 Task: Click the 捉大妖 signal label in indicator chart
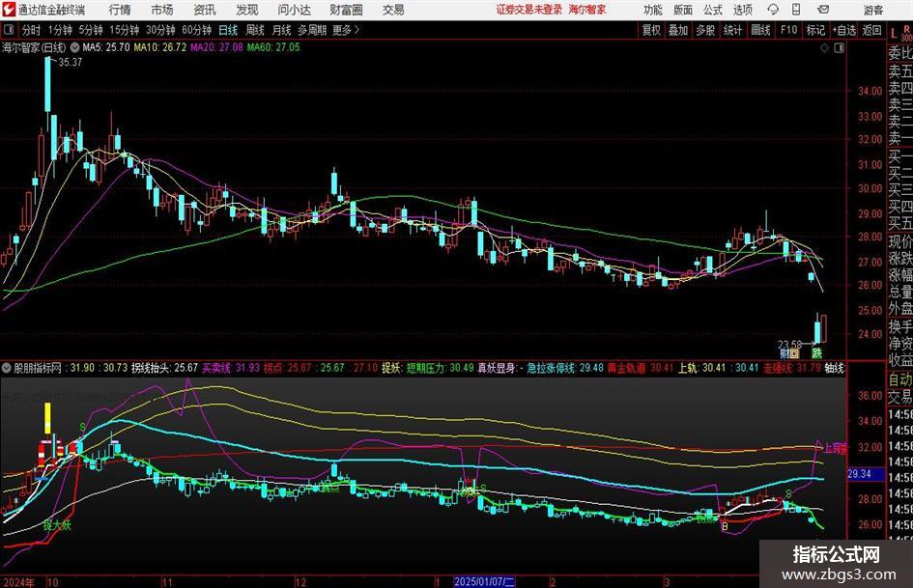(x=57, y=525)
